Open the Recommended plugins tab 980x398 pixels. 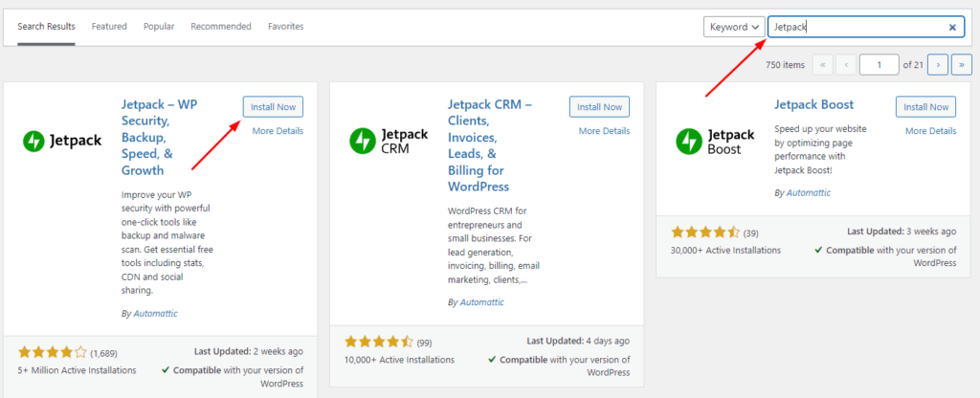pos(221,26)
